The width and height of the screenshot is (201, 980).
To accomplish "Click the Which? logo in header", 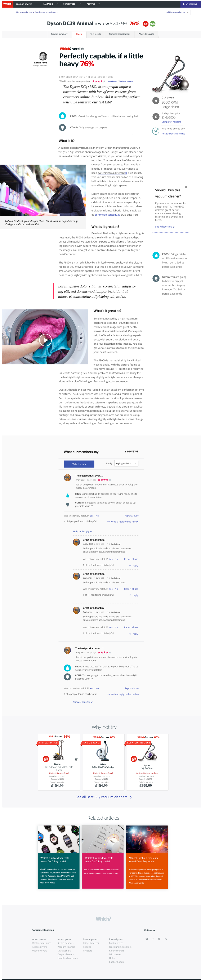I will pos(7,4).
